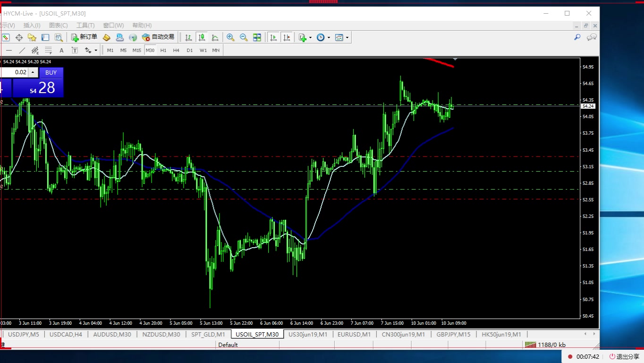This screenshot has width=644, height=363.
Task: Select the text A drawing tool
Action: click(61, 50)
